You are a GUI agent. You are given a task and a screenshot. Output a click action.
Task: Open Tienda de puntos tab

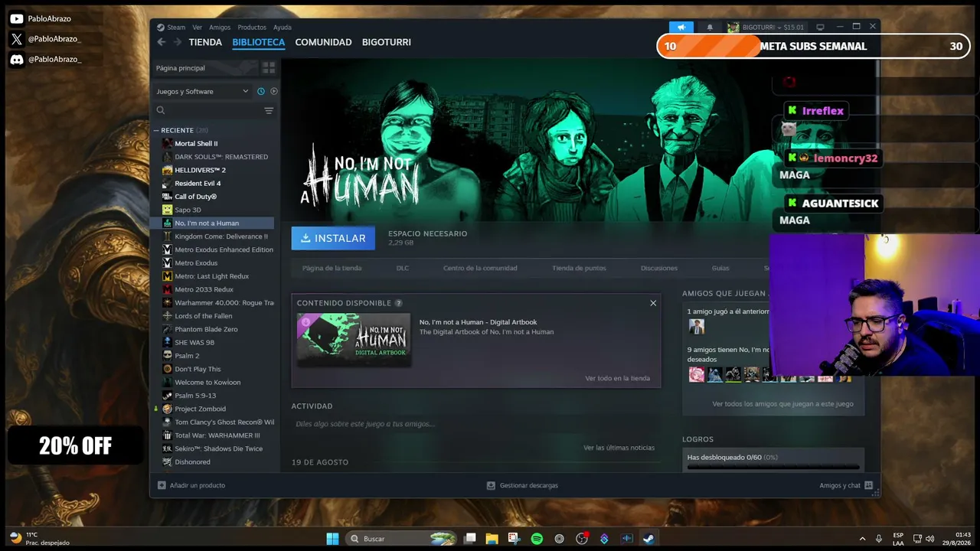(x=579, y=268)
